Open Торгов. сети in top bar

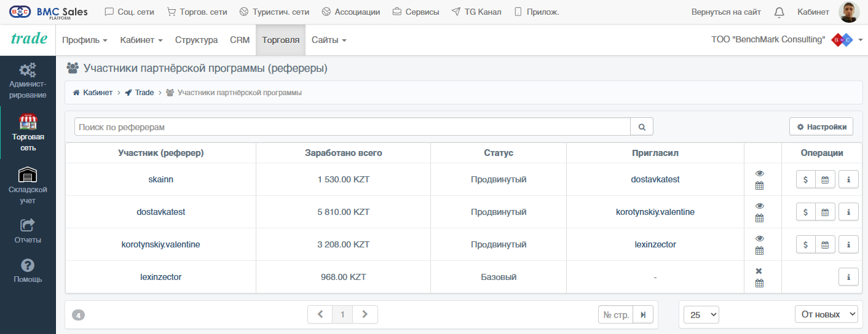197,12
